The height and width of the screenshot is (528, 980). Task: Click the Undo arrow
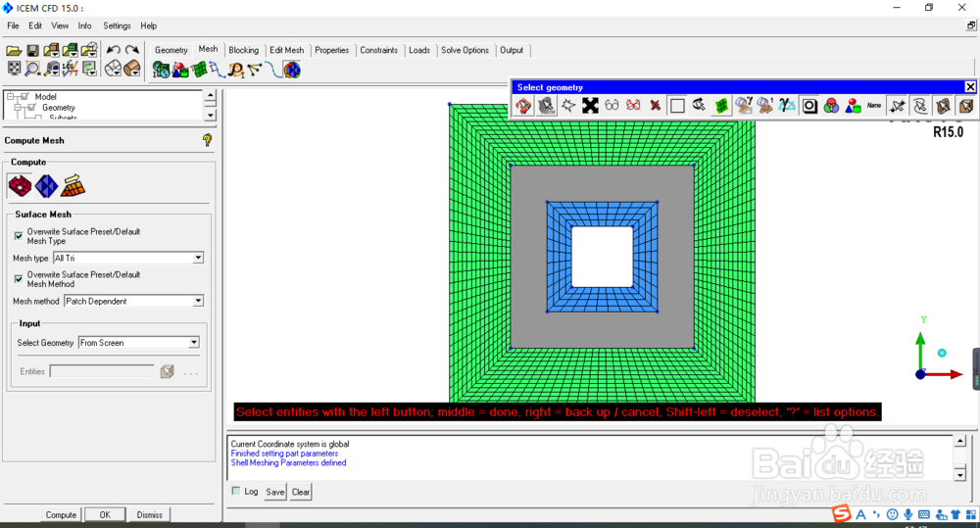[113, 50]
